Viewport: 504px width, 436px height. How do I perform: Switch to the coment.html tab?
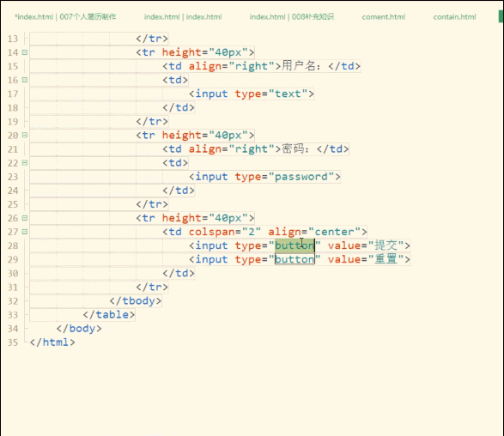(384, 17)
